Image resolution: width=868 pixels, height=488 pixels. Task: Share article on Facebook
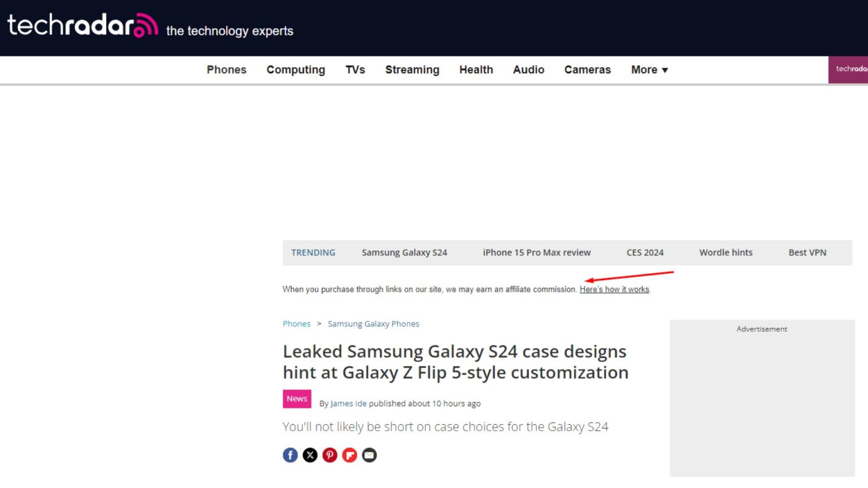pyautogui.click(x=290, y=455)
